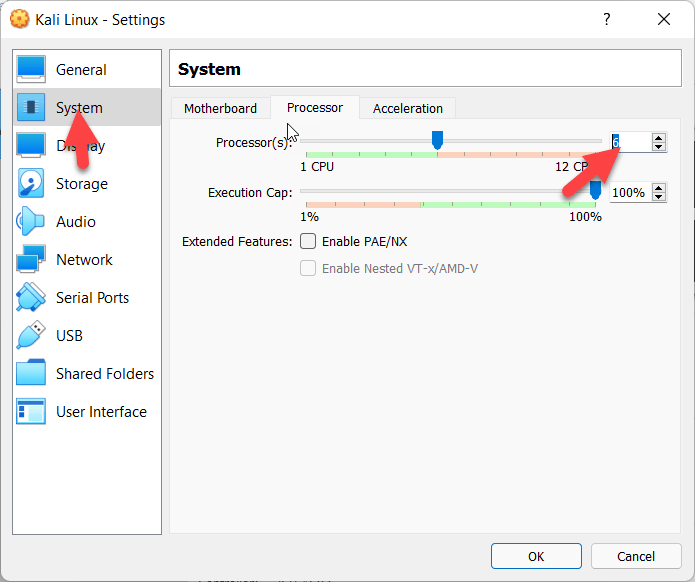Open the General settings icon

(x=31, y=70)
